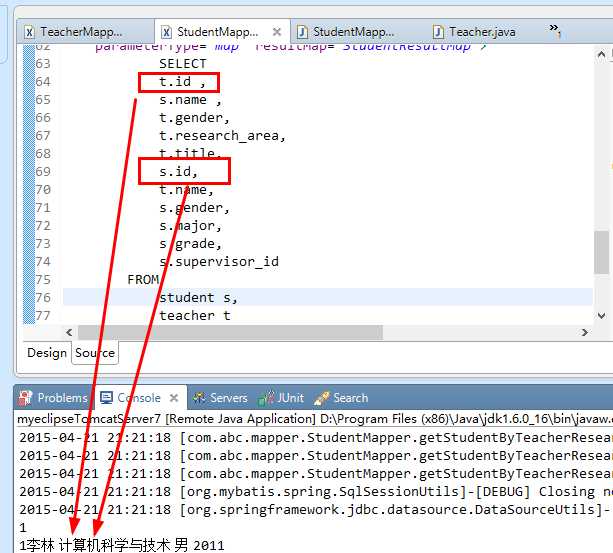Image resolution: width=613 pixels, height=553 pixels.
Task: Click the 's.supervisor_id' code line
Action: tap(218, 262)
